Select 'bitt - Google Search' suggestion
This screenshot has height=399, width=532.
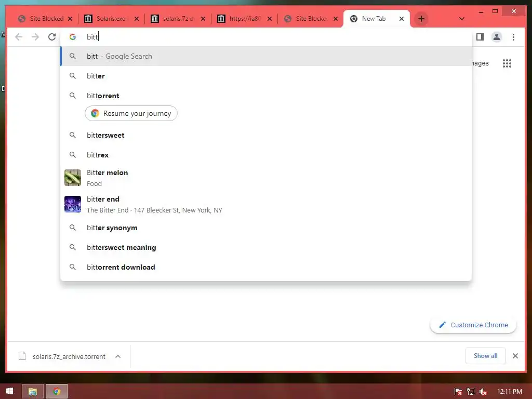click(266, 56)
